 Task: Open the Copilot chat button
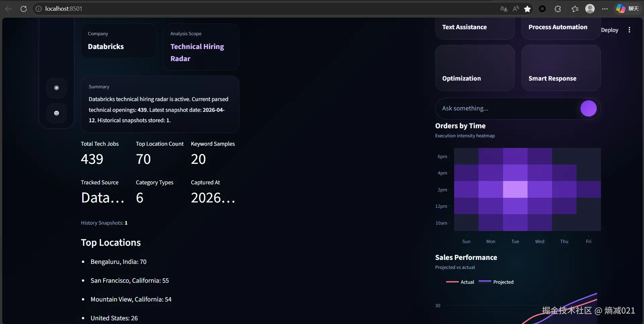(x=628, y=9)
